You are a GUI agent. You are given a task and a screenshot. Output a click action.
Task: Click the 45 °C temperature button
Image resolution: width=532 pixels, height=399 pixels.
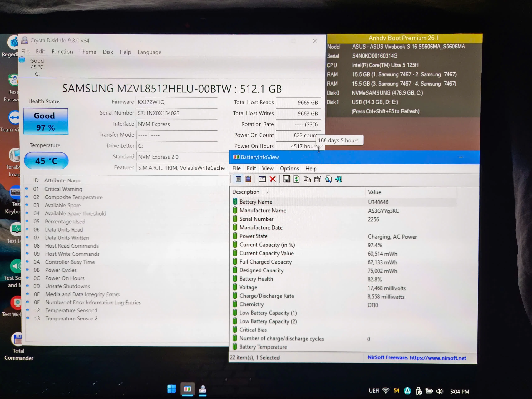pos(46,161)
